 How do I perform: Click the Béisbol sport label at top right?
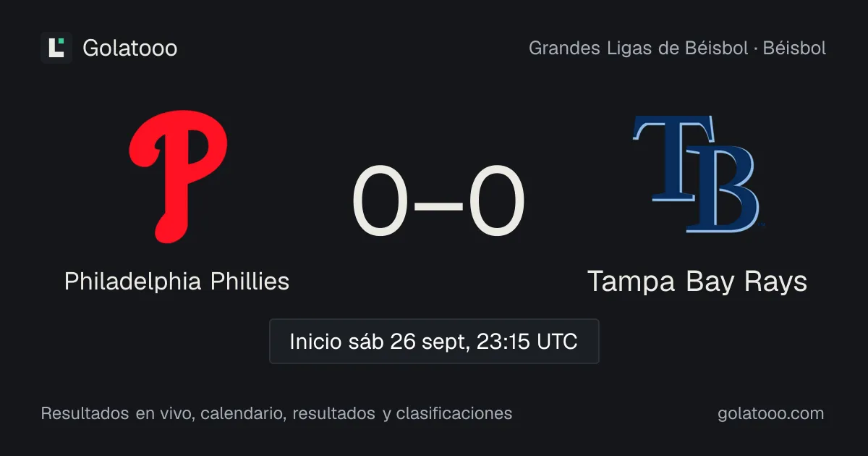(x=793, y=48)
